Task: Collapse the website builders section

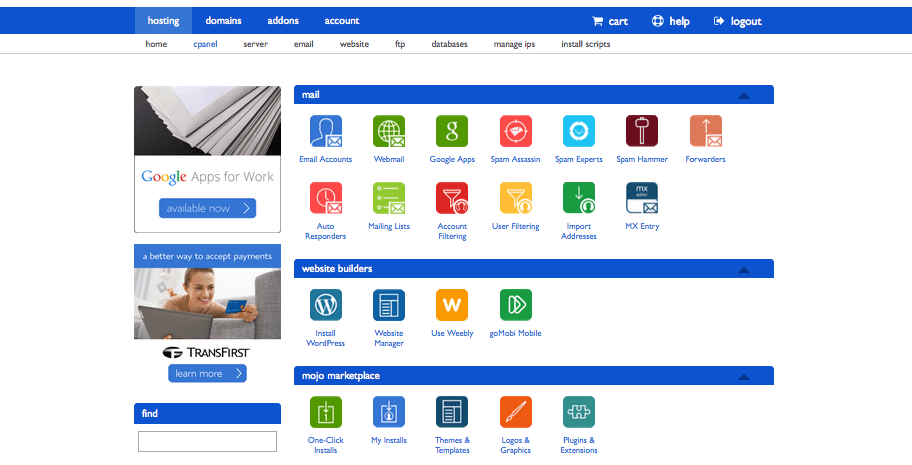Action: 743,270
